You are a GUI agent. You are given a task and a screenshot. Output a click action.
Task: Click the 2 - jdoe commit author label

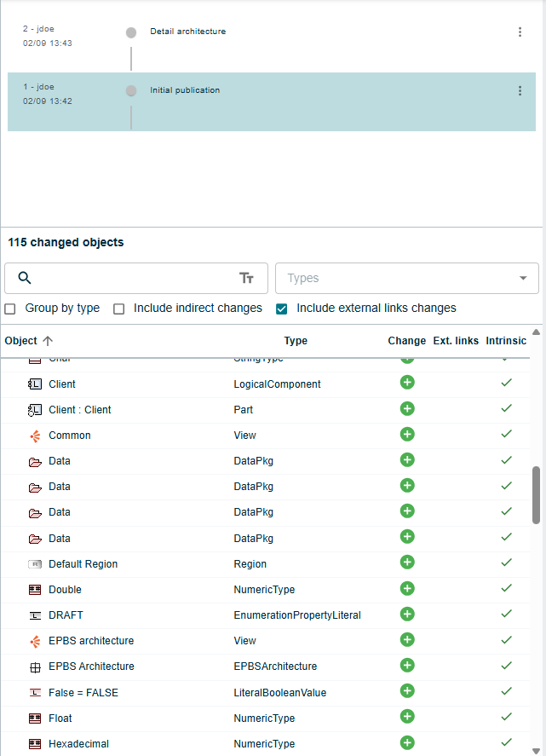tap(38, 29)
